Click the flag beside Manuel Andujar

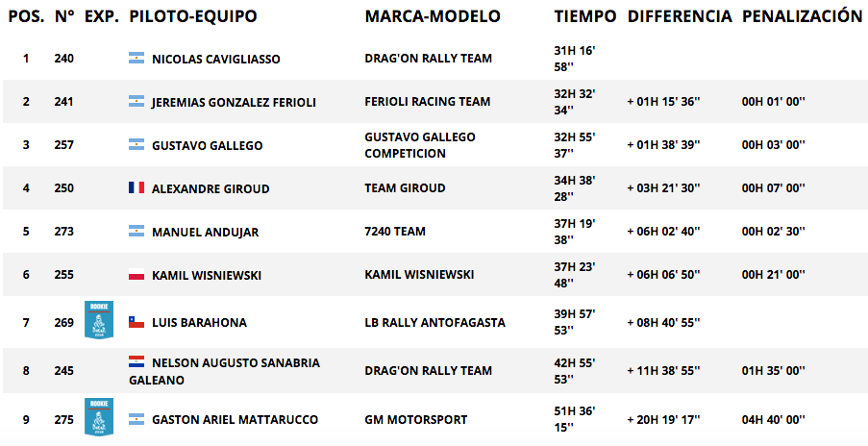pos(136,231)
